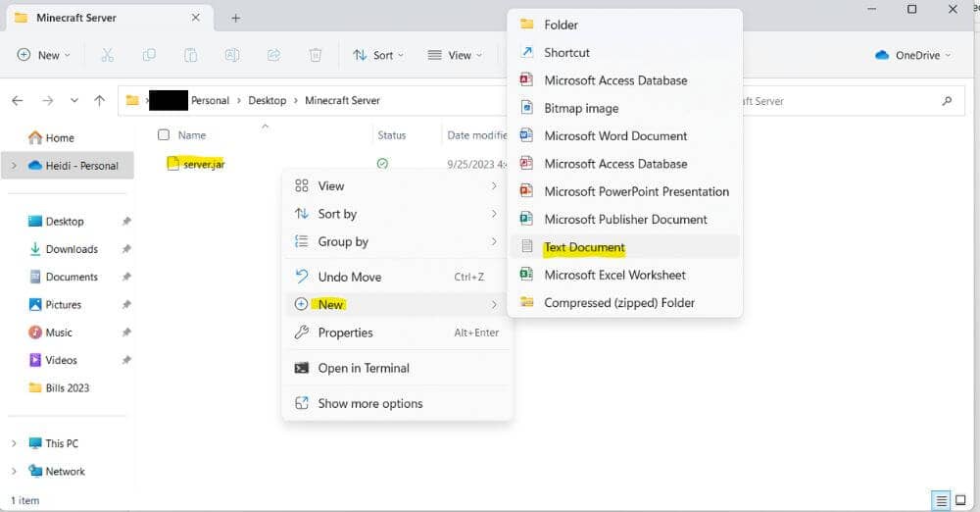Toggle the select-all checkbox next to Name
This screenshot has height=512, width=980.
(164, 134)
